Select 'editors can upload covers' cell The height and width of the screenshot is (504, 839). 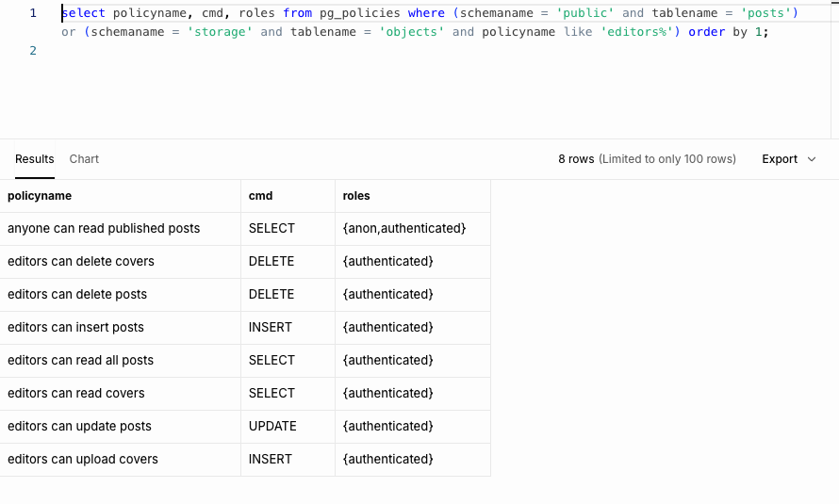coord(121,460)
